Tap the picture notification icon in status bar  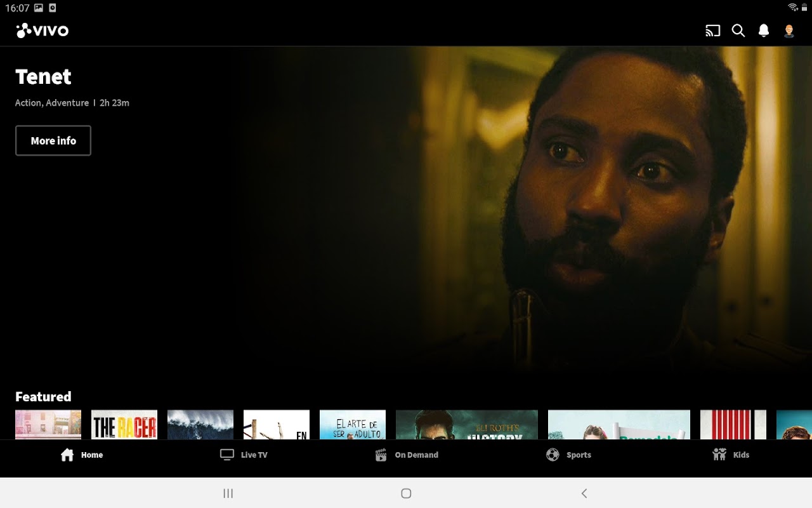click(39, 8)
